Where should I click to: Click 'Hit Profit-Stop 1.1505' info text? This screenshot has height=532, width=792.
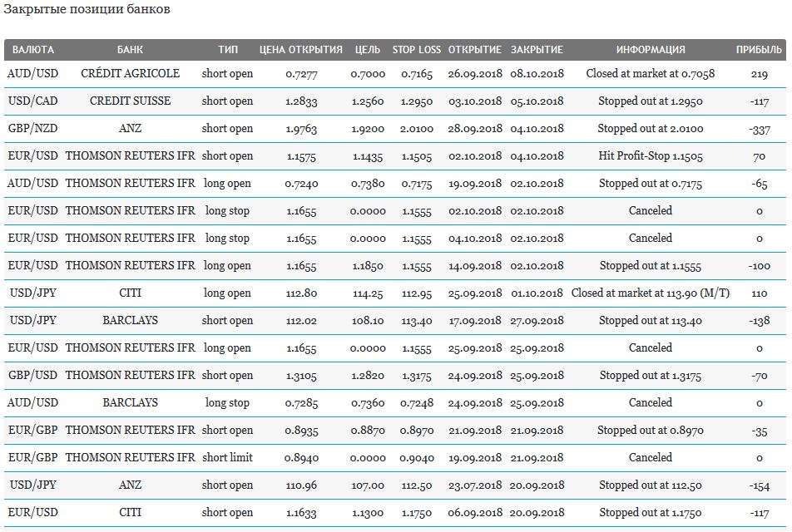[651, 156]
